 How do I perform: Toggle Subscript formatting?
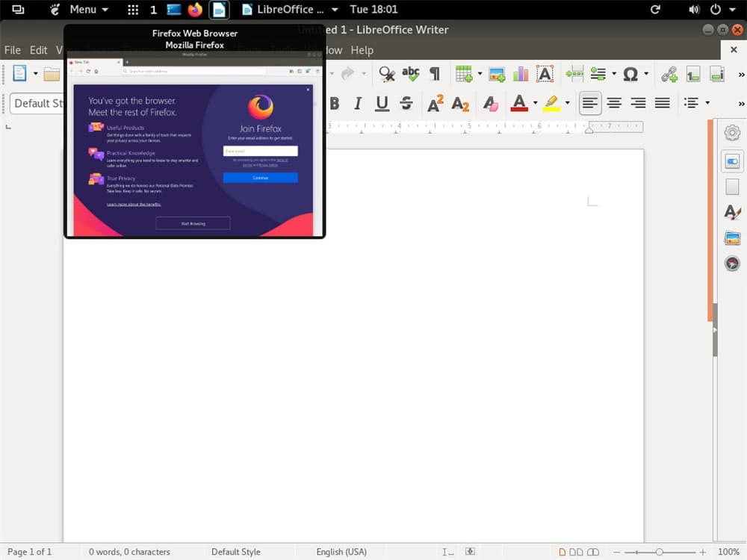[460, 103]
